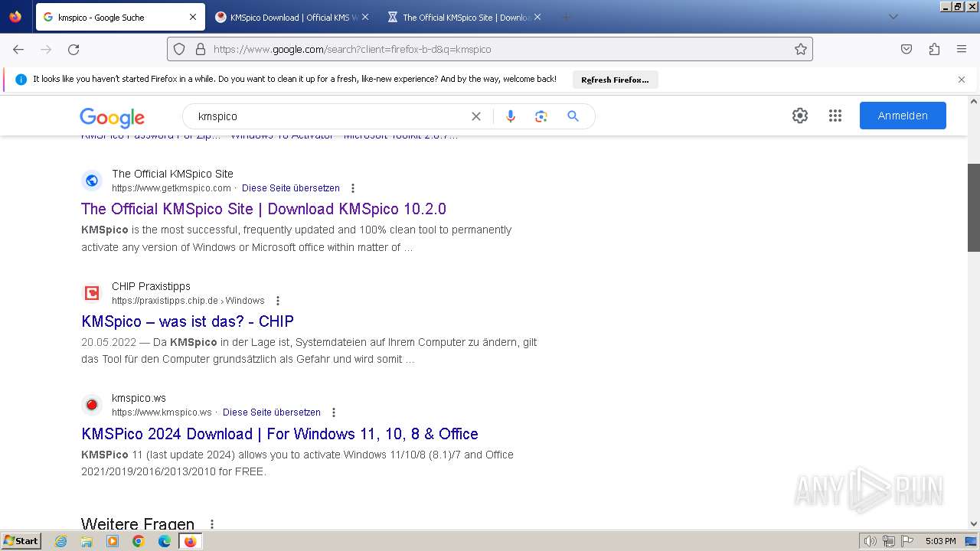980x551 pixels.
Task: Open the Firefox application menu
Action: click(x=962, y=49)
